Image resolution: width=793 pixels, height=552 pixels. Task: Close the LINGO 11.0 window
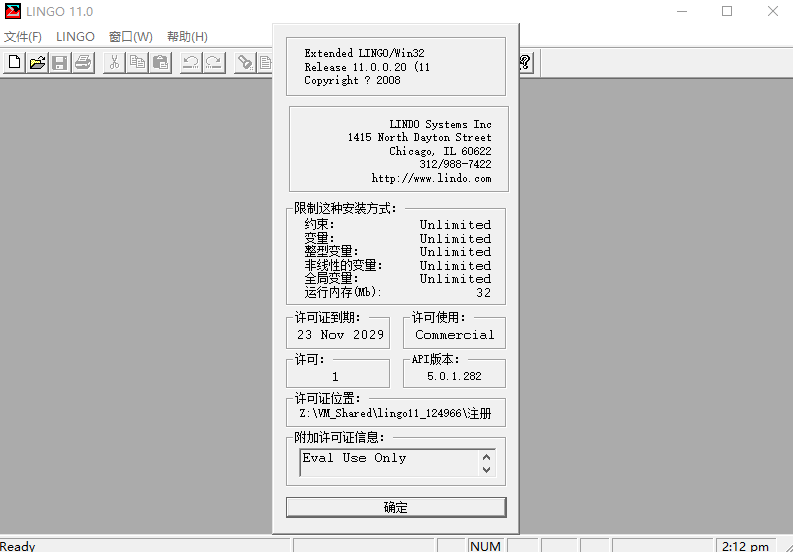point(773,11)
